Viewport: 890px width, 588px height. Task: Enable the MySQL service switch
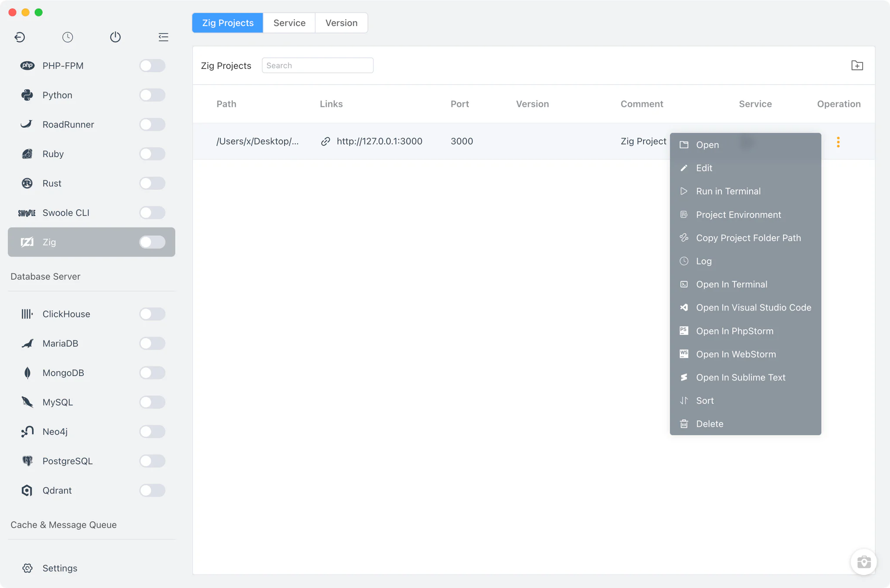tap(152, 402)
